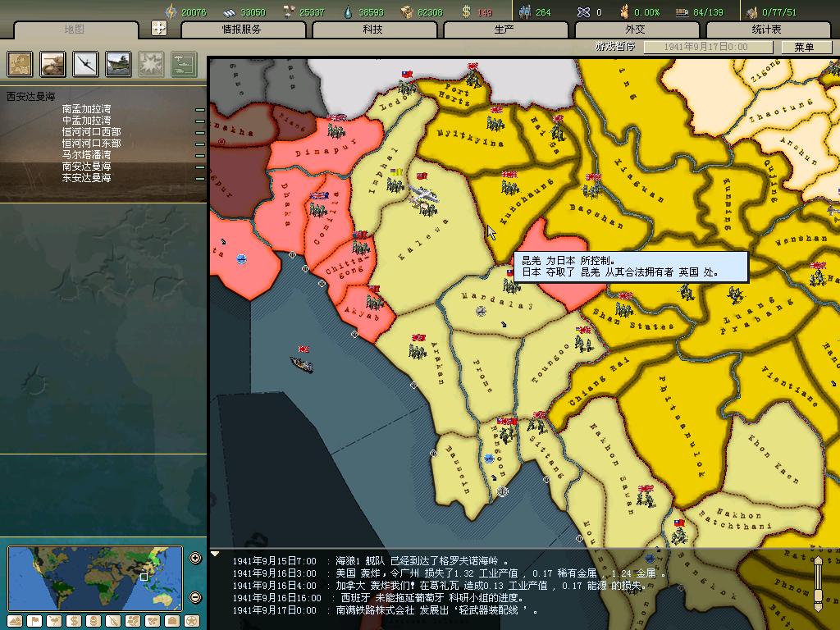Select the province map view button
The height and width of the screenshot is (630, 840).
pyautogui.click(x=20, y=64)
